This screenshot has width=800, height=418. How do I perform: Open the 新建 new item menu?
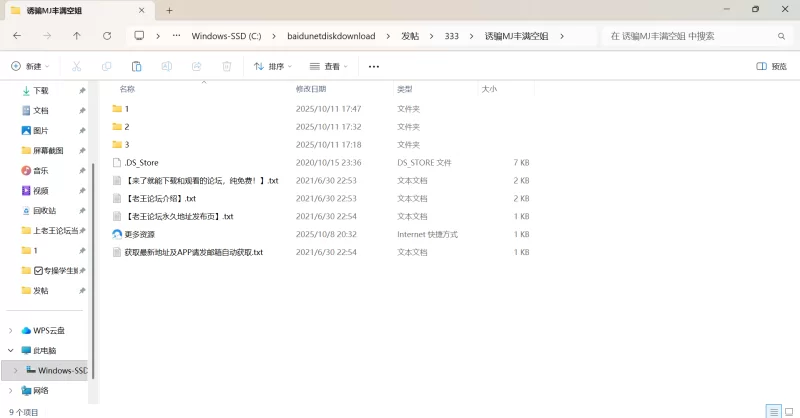coord(32,66)
